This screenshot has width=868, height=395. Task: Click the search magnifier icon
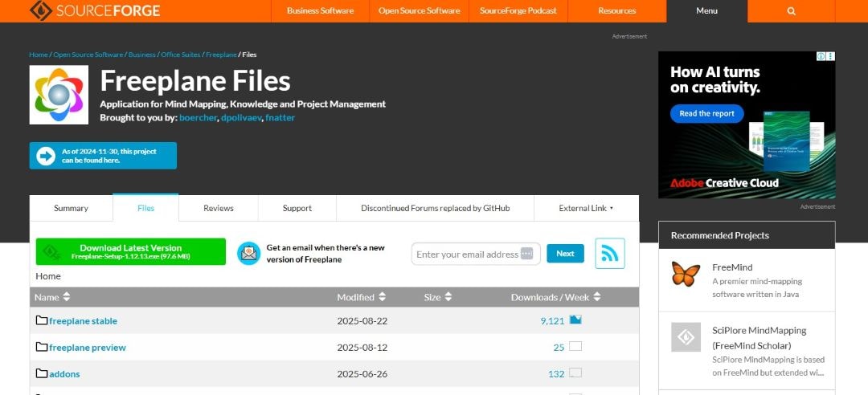coord(791,11)
